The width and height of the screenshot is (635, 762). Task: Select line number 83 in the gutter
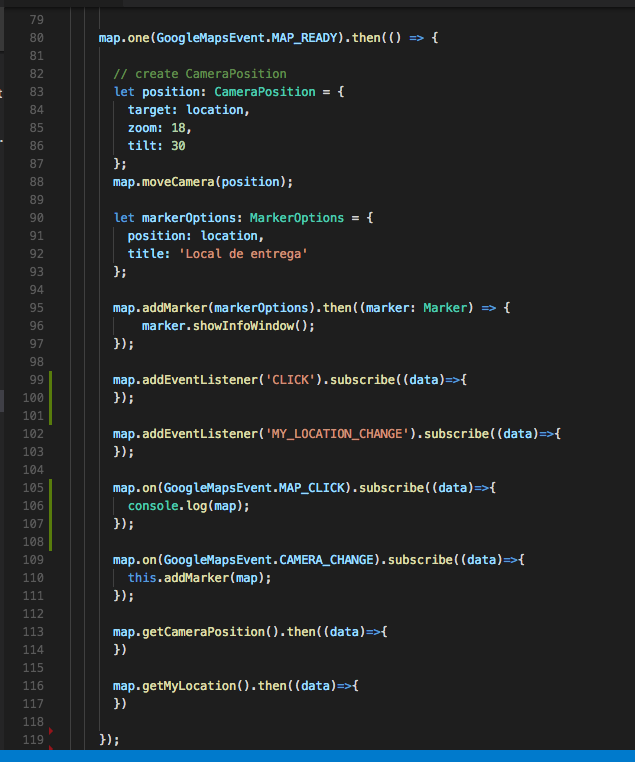click(x=36, y=92)
